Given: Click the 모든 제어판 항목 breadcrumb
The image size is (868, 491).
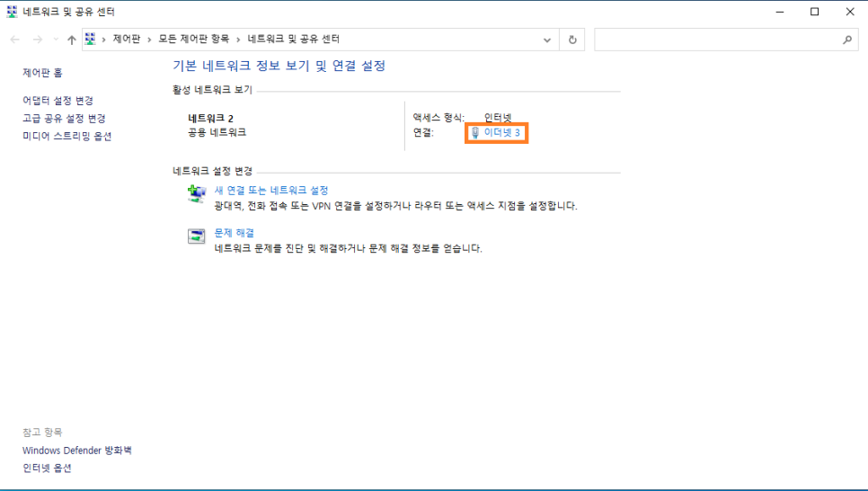Looking at the screenshot, I should pos(194,39).
